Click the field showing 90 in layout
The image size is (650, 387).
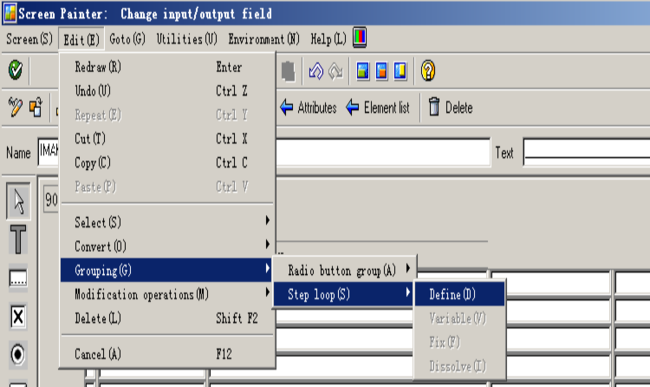coord(51,200)
